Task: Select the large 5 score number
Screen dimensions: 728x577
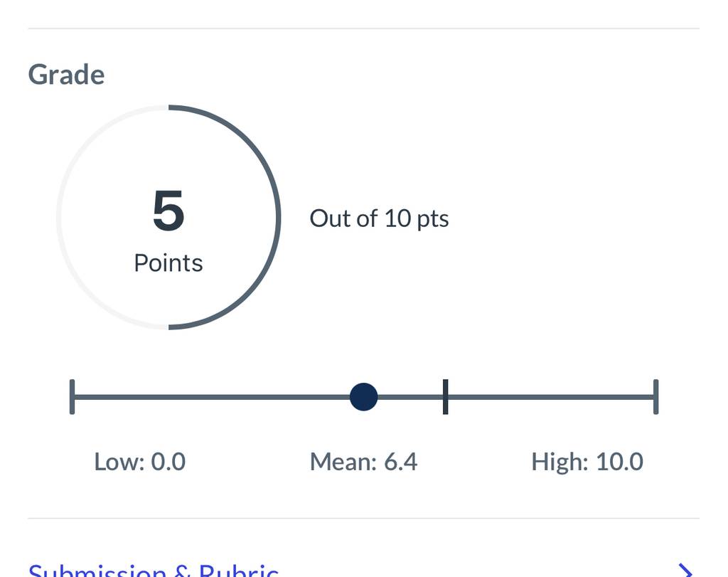Action: 168,211
